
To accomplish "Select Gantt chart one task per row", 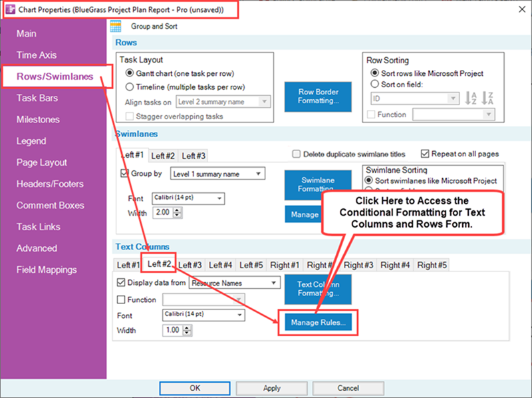I will (x=129, y=73).
